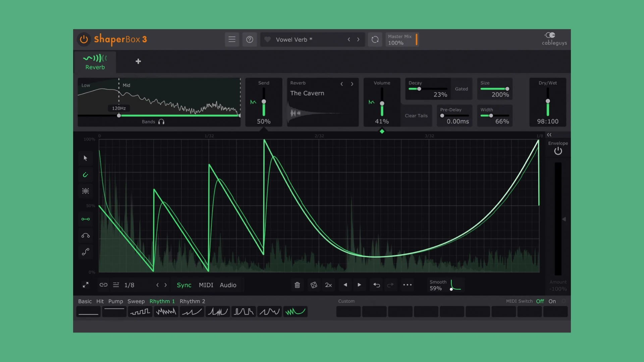Viewport: 644px width, 362px height.
Task: Select next reverb type arrow
Action: [x=352, y=84]
